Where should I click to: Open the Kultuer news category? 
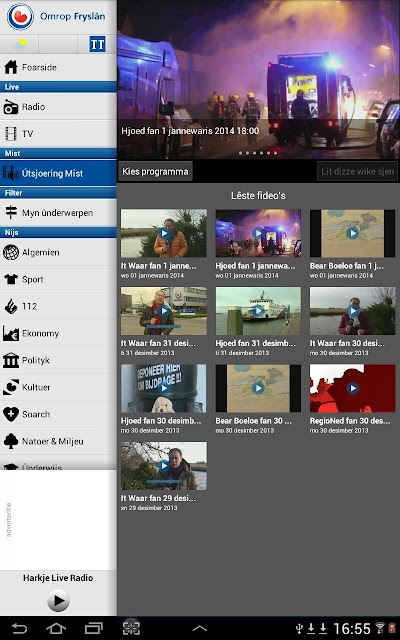58,387
